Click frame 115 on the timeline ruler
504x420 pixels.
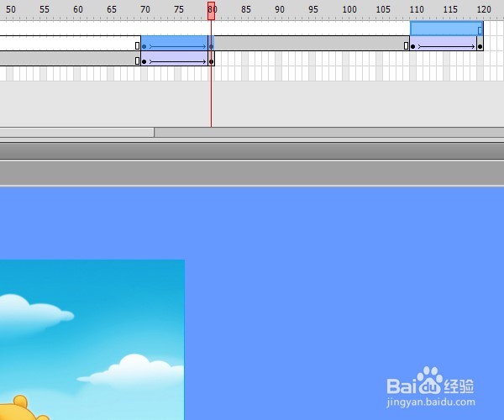(450, 9)
